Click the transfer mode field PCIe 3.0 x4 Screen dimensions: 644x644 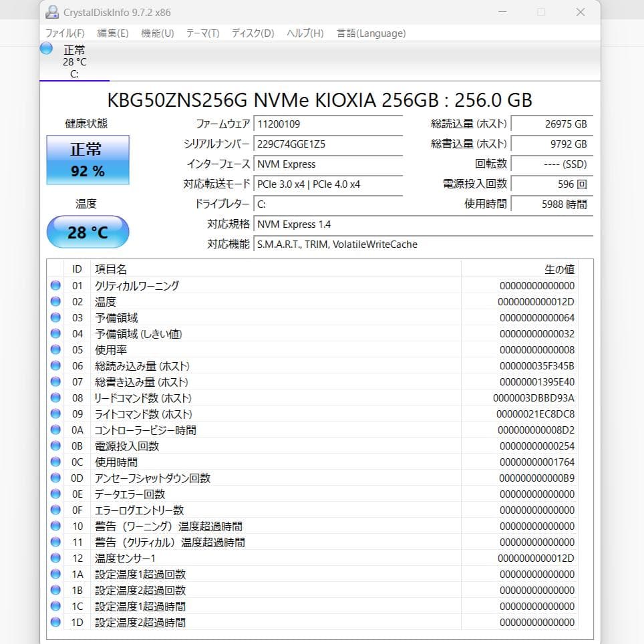(328, 184)
